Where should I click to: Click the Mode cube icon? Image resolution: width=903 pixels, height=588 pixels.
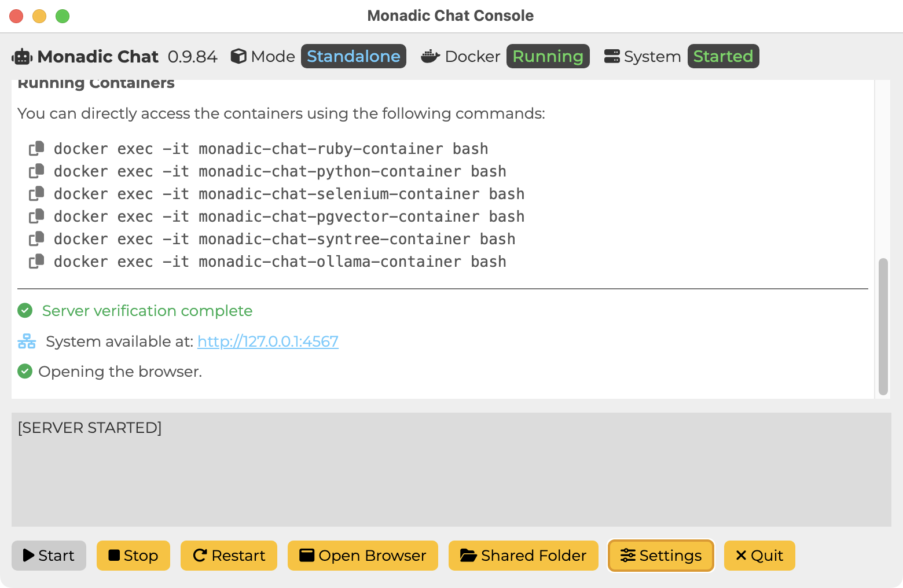(238, 56)
